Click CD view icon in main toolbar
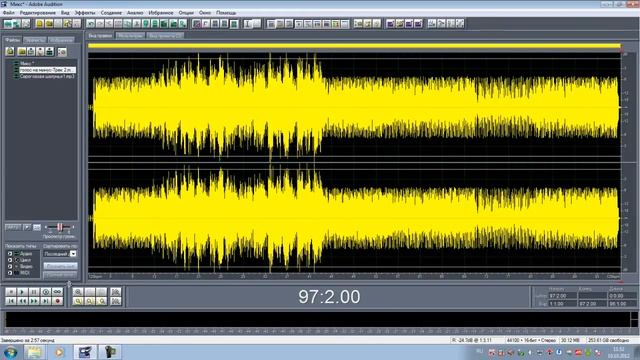This screenshot has width=640, height=360. click(x=26, y=24)
